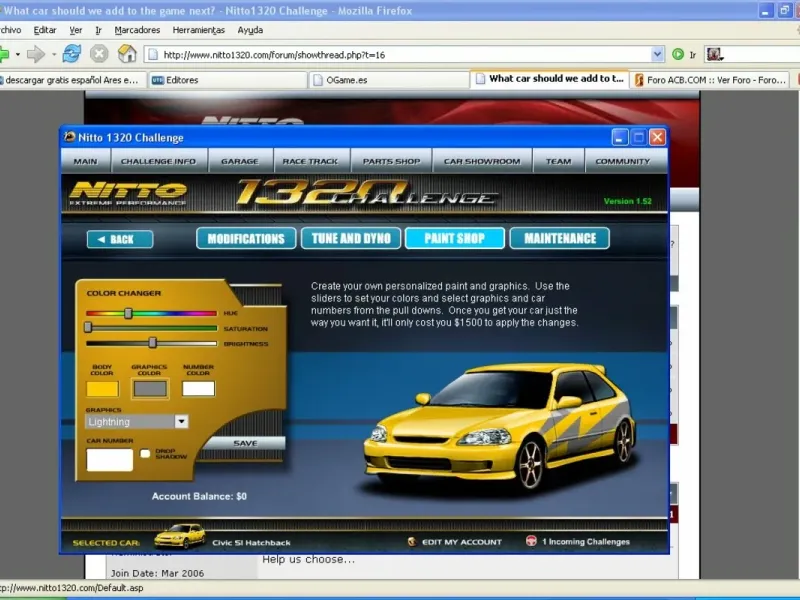Open the Parts Shop menu
The height and width of the screenshot is (600, 800).
(x=391, y=161)
